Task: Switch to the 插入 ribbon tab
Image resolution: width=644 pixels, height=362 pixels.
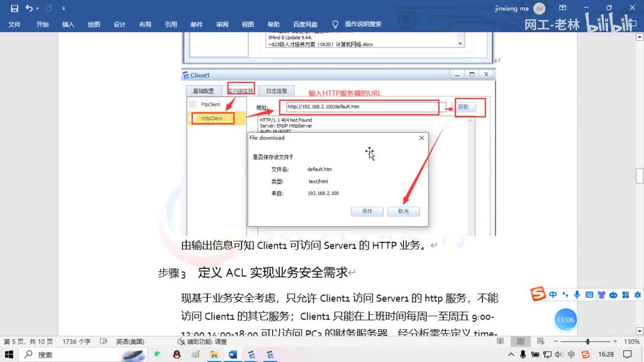Action: click(68, 24)
